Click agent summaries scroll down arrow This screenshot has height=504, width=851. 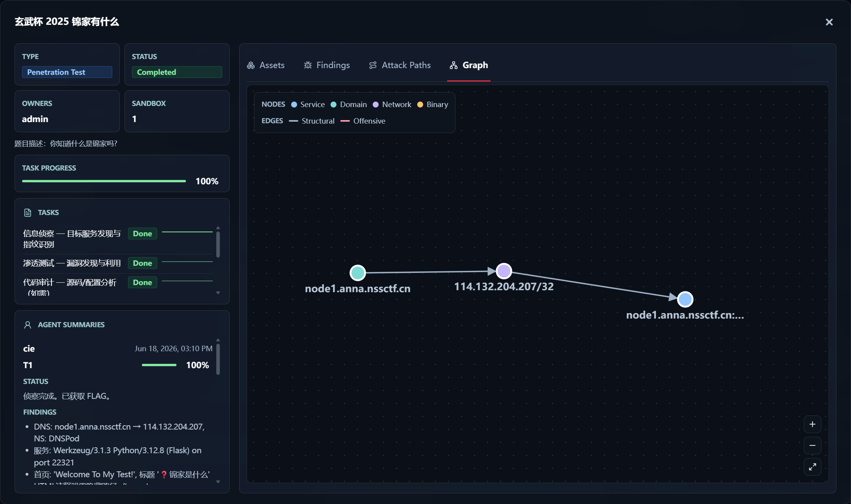[218, 482]
